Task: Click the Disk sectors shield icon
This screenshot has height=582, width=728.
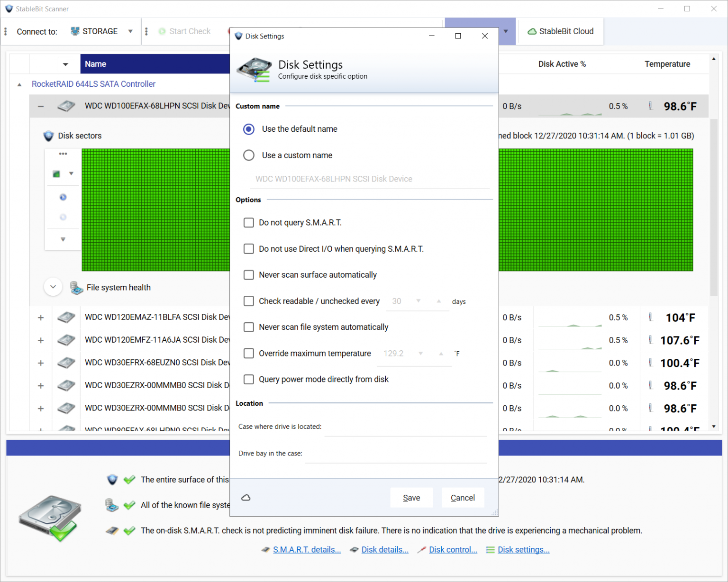Action: point(48,136)
